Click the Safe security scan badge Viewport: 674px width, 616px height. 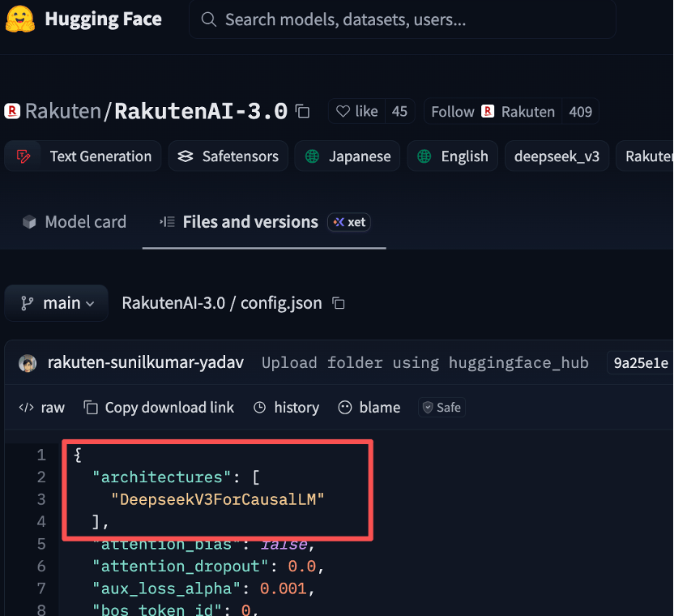[x=441, y=408]
